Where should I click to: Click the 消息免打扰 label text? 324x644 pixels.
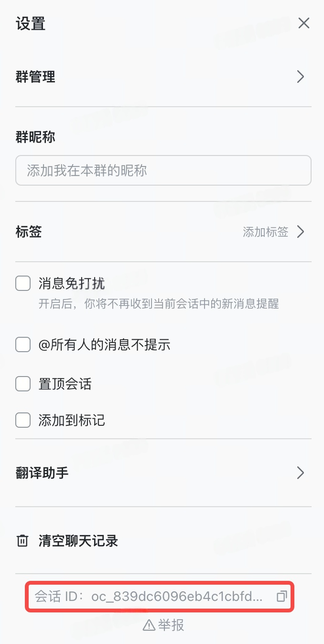(x=72, y=284)
